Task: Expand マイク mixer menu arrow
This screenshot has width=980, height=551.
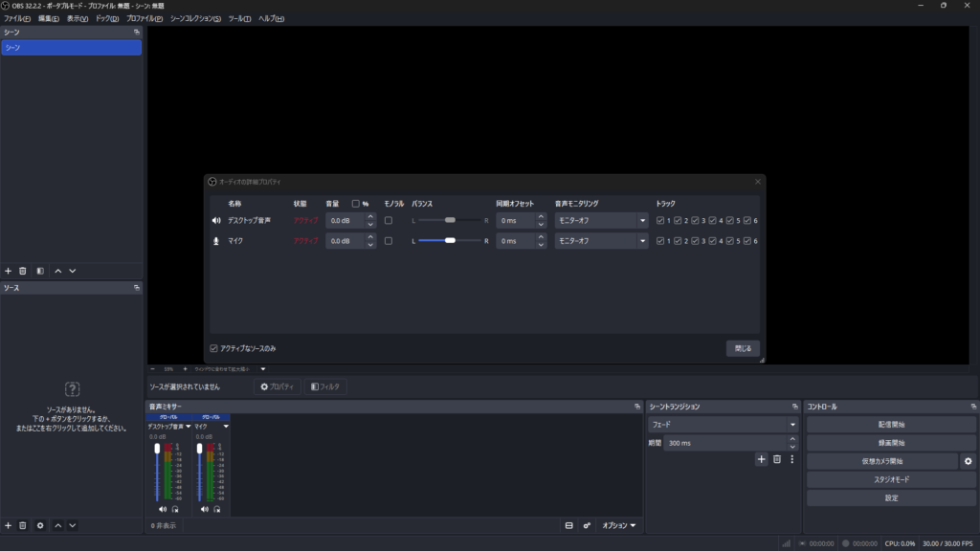Action: (x=226, y=427)
